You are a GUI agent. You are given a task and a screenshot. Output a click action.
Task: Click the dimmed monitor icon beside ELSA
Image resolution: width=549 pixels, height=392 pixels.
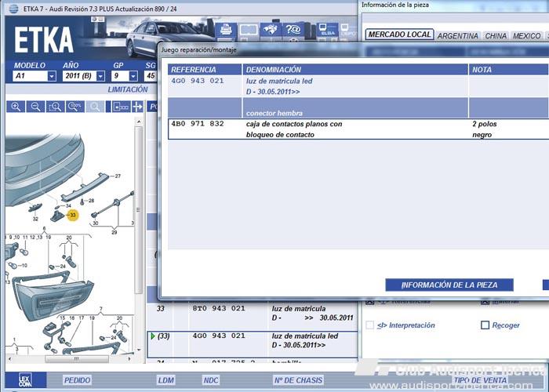coord(347,31)
